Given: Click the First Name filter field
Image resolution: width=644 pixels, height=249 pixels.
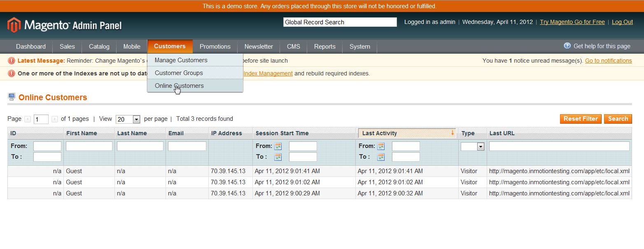Looking at the screenshot, I should [x=89, y=146].
